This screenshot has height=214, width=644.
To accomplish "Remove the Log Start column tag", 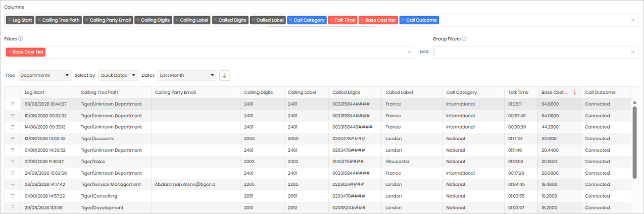I will tap(9, 20).
